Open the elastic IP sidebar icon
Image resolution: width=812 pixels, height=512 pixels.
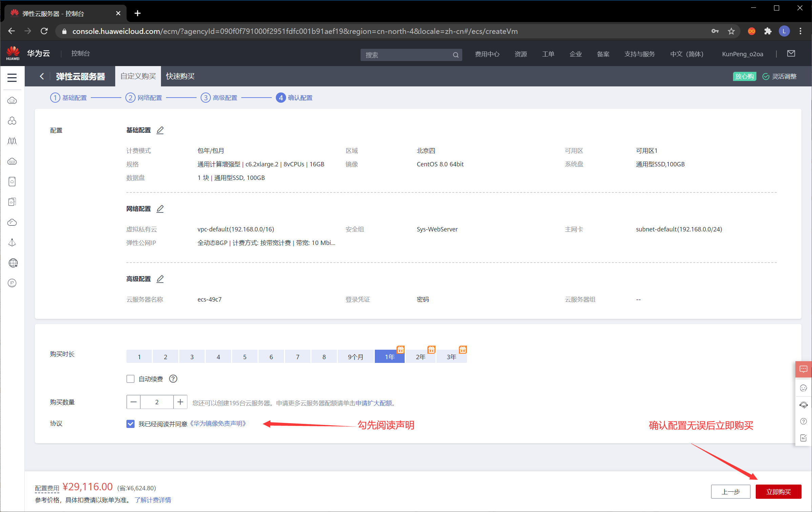(12, 283)
